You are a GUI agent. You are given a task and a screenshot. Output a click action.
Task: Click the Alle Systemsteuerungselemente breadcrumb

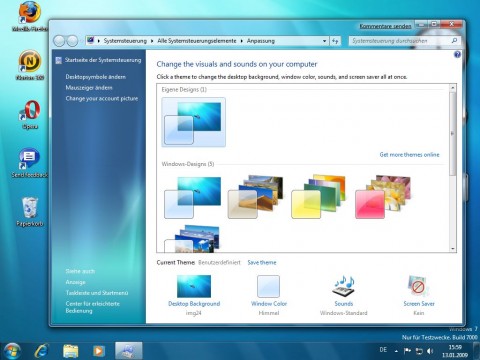tap(197, 41)
